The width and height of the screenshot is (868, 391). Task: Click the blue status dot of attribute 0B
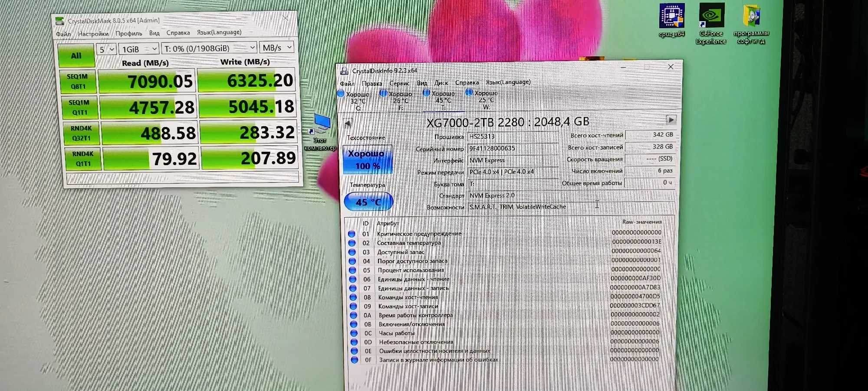354,324
